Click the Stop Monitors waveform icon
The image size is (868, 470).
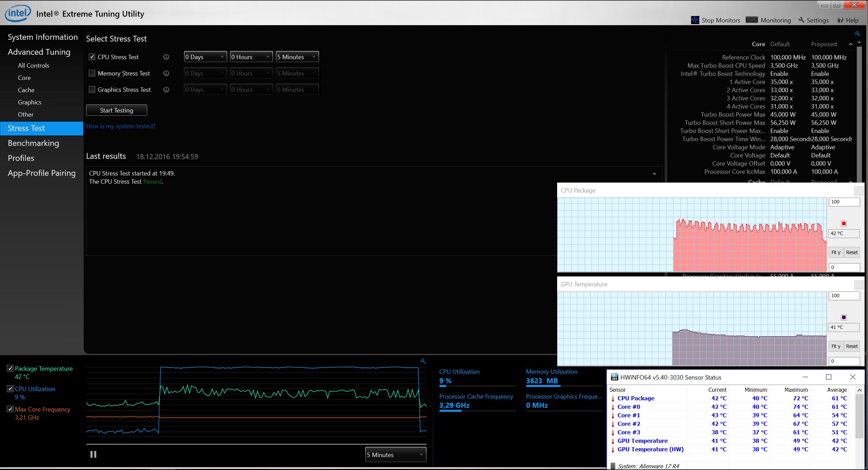point(695,20)
